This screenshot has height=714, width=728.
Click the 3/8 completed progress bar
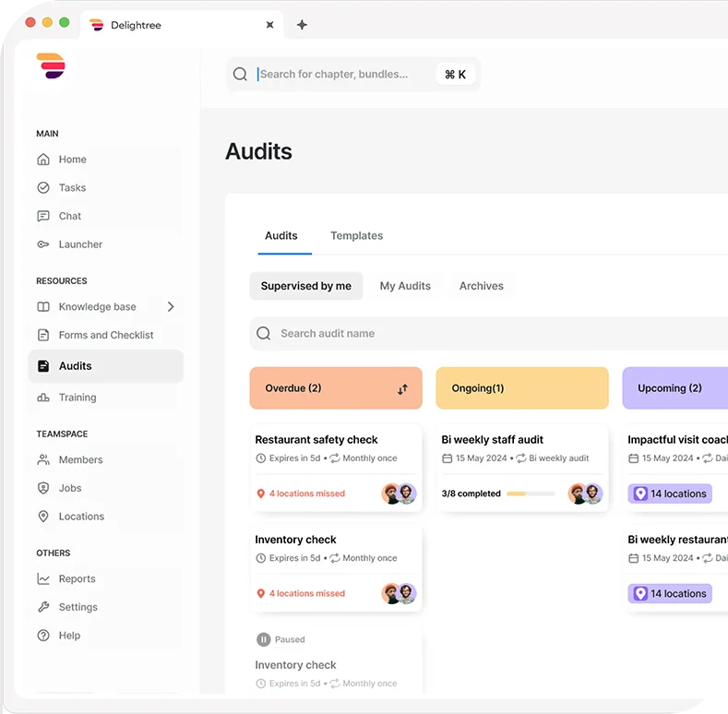click(531, 494)
